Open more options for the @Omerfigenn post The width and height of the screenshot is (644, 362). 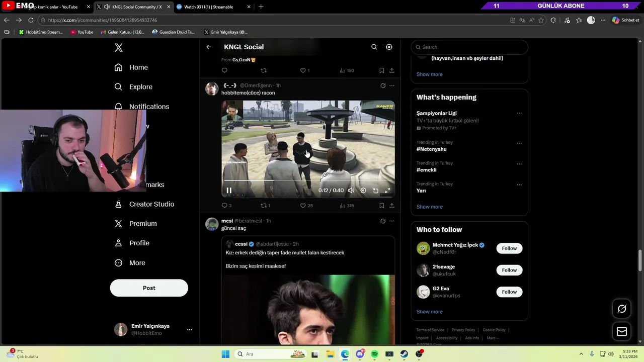[392, 85]
